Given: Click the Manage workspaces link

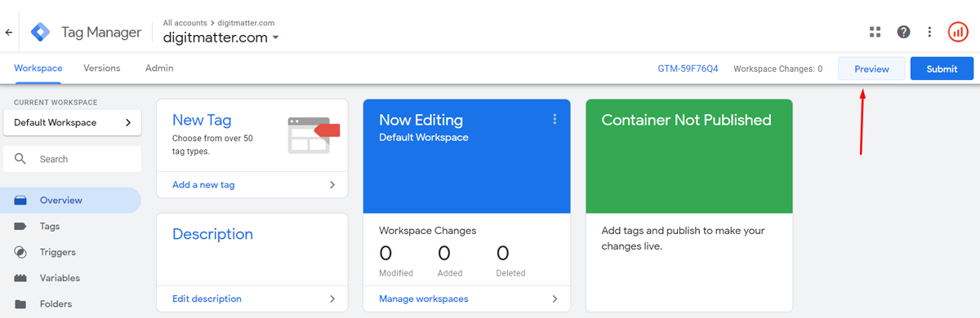Looking at the screenshot, I should click(x=424, y=299).
